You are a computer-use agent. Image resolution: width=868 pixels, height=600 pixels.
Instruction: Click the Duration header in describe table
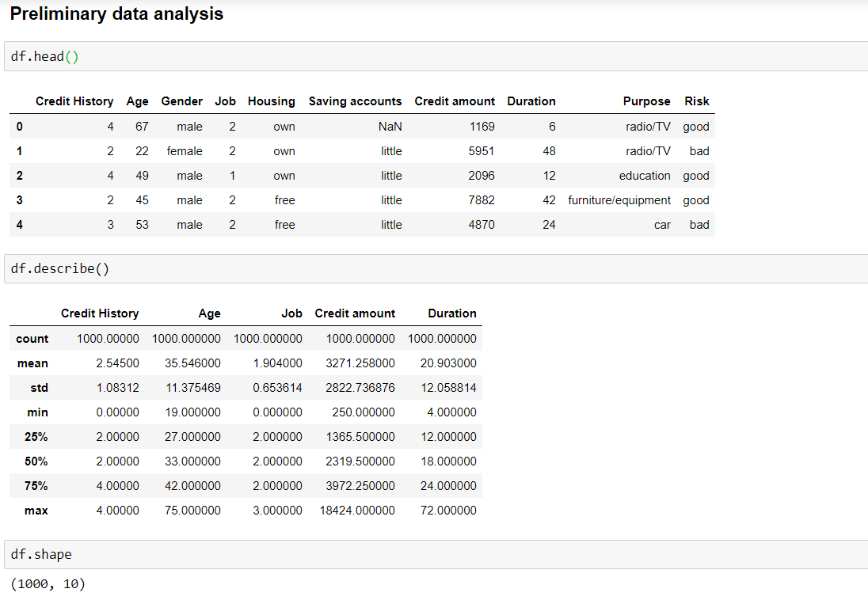tap(452, 313)
